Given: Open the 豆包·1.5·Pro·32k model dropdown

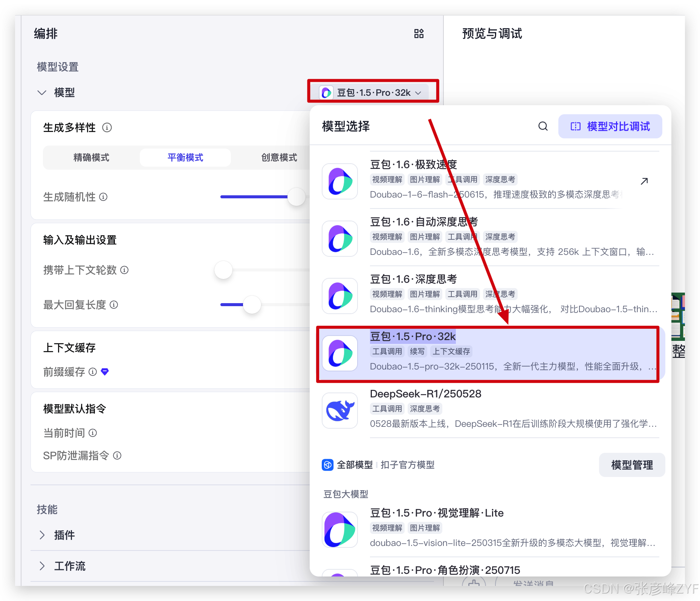Looking at the screenshot, I should (x=373, y=92).
